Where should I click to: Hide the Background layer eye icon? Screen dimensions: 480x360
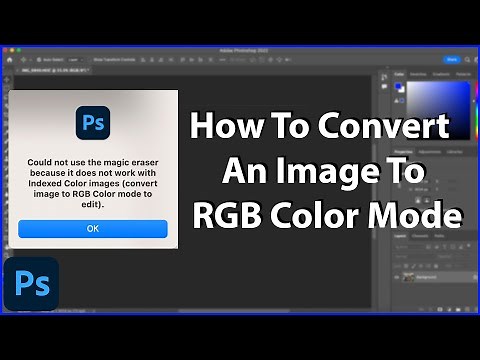pos(397,277)
